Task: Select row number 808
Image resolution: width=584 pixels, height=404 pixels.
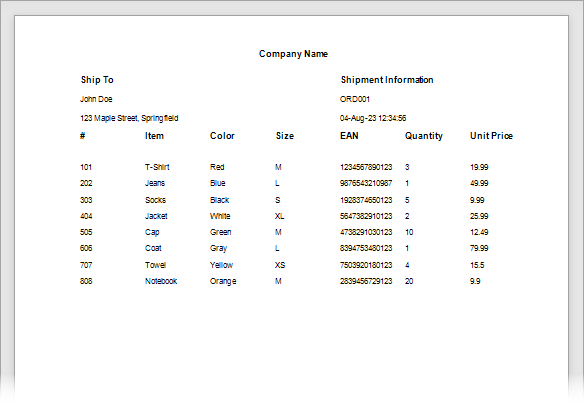Action: point(86,281)
